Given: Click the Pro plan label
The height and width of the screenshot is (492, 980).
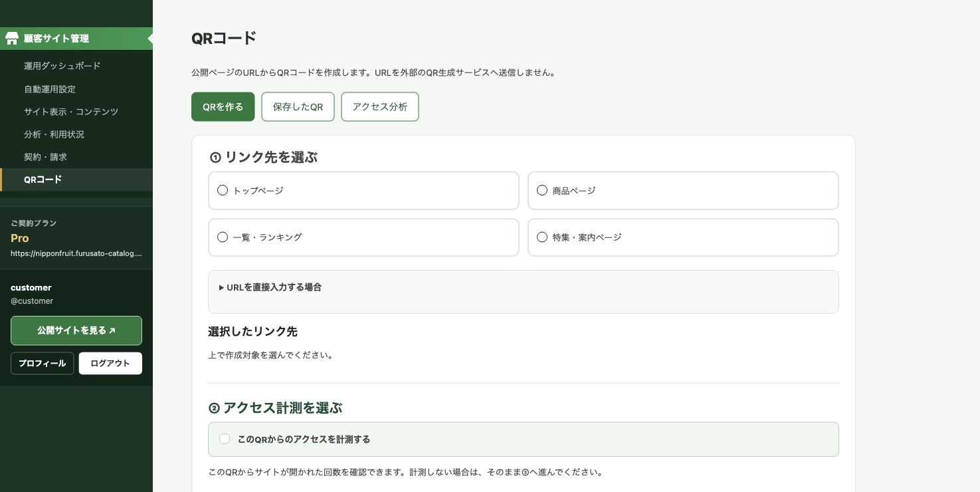Looking at the screenshot, I should coord(20,238).
